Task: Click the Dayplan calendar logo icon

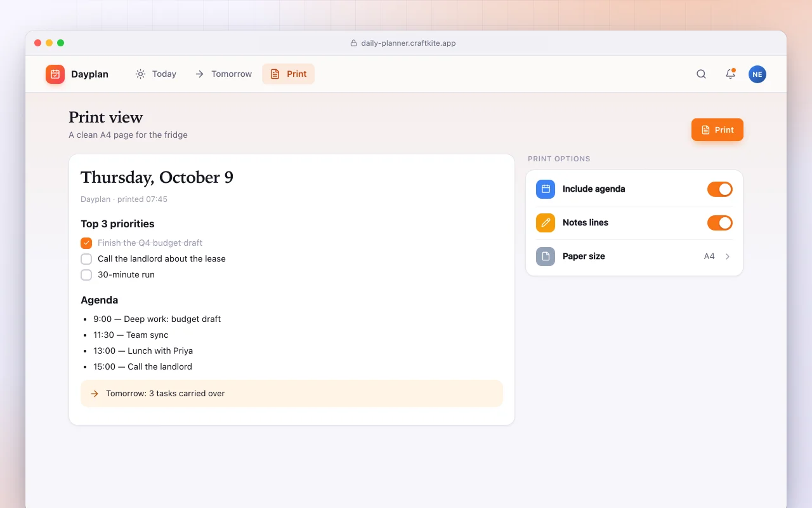Action: (55, 74)
